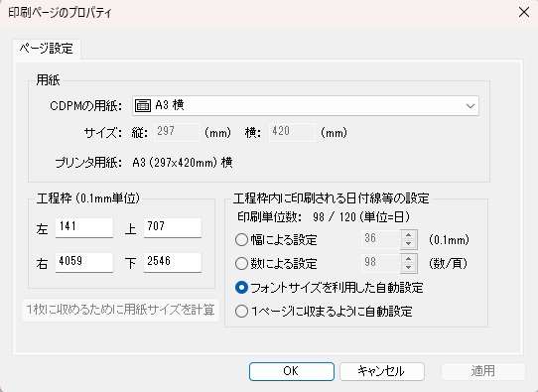Click the 印刷単位数 value 98 / 120
This screenshot has width=538, height=392.
coord(335,217)
